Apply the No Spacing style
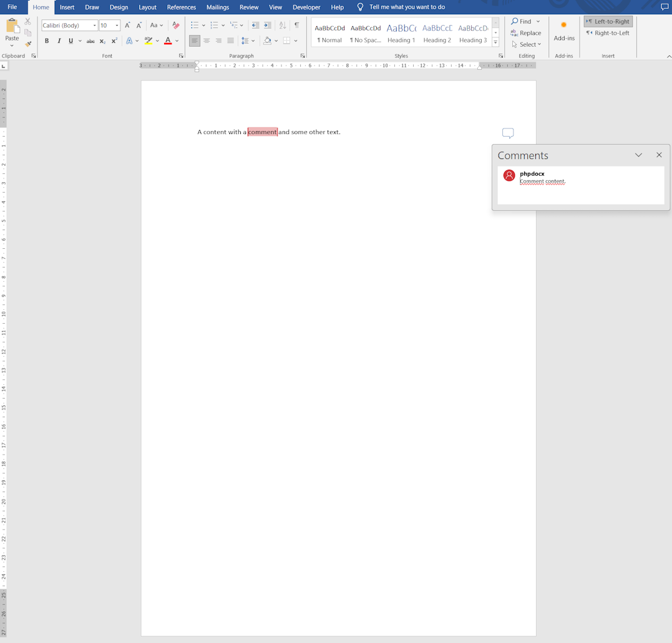672x643 pixels. (366, 34)
